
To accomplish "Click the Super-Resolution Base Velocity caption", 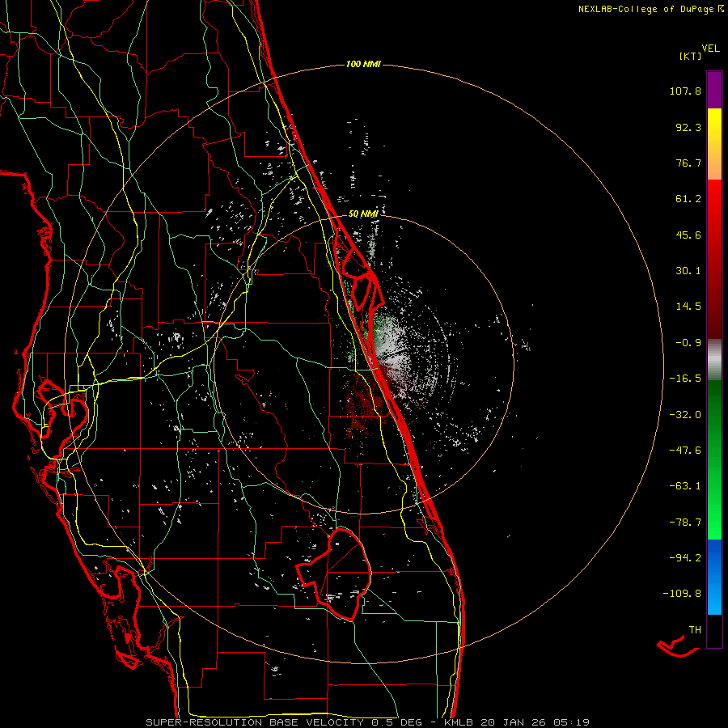I will click(x=284, y=722).
